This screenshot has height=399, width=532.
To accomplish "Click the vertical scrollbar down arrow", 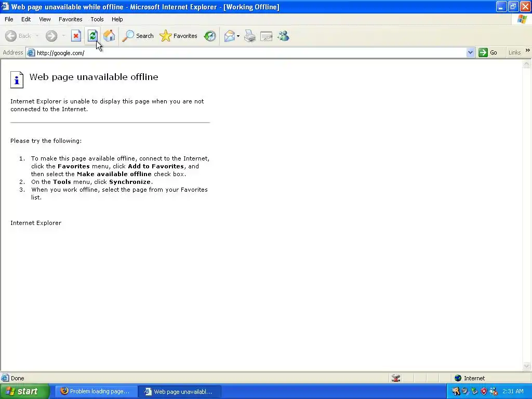I will coord(527,366).
